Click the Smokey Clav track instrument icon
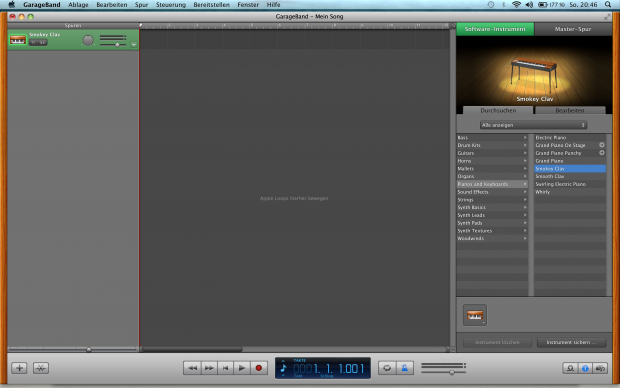Screen dimensions: 620x388 pyautogui.click(x=18, y=40)
